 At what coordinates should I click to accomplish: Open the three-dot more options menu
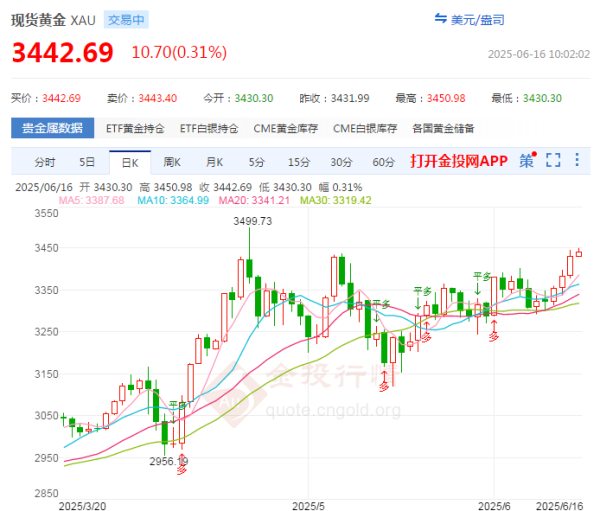pos(577,160)
